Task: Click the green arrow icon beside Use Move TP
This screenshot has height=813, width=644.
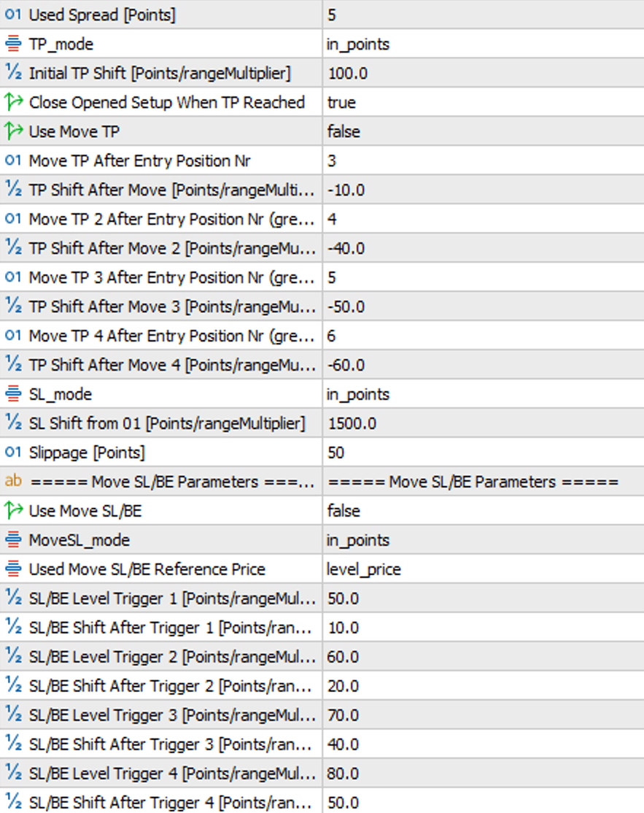Action: pos(13,131)
